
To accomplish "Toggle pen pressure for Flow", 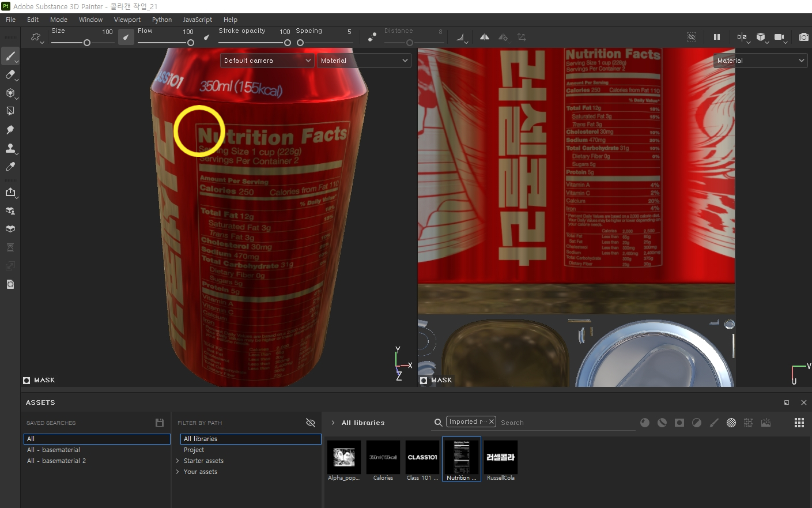I will click(x=206, y=37).
